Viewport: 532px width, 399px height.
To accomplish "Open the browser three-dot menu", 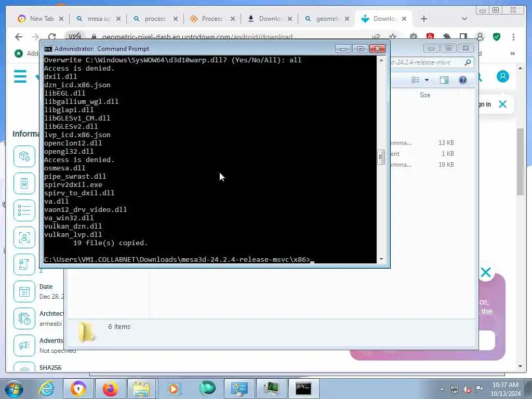I will tap(513, 37).
